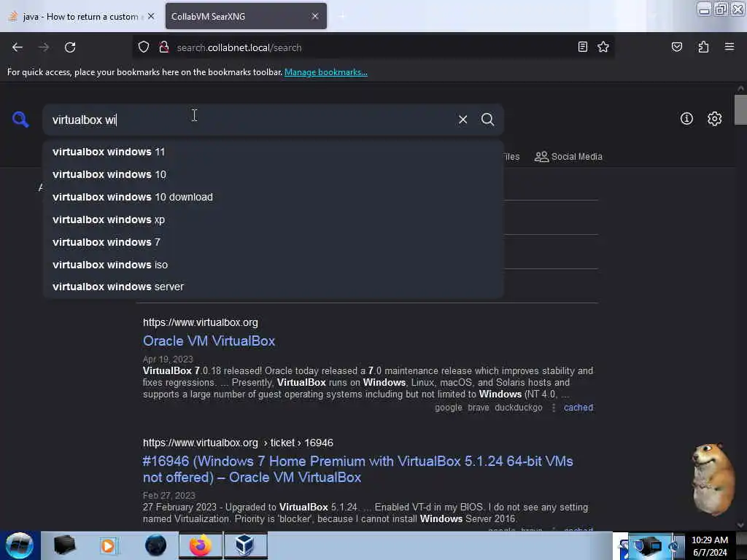Focus the address bar showing search.collabnet.local

point(371,47)
